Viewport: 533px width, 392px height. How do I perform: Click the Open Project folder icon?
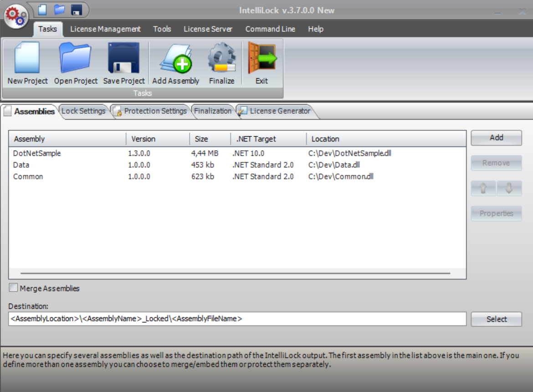75,57
